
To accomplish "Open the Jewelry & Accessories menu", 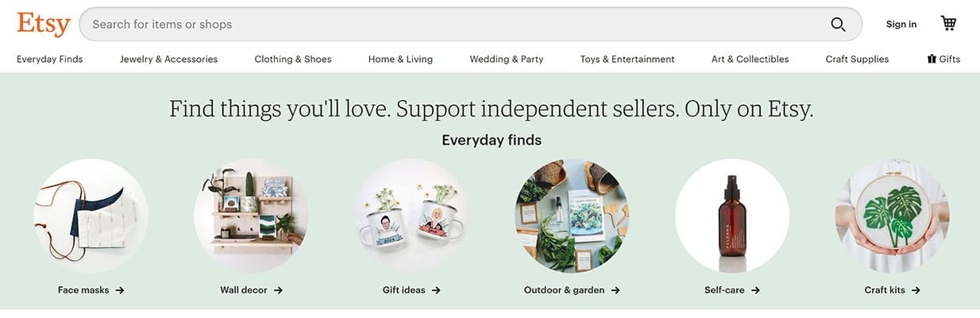I will point(168,59).
